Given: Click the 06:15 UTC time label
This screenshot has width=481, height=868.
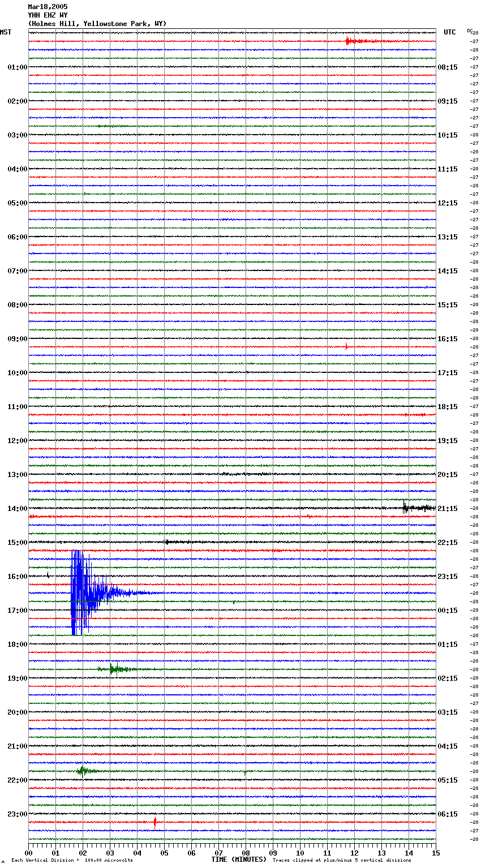Looking at the screenshot, I should [448, 814].
